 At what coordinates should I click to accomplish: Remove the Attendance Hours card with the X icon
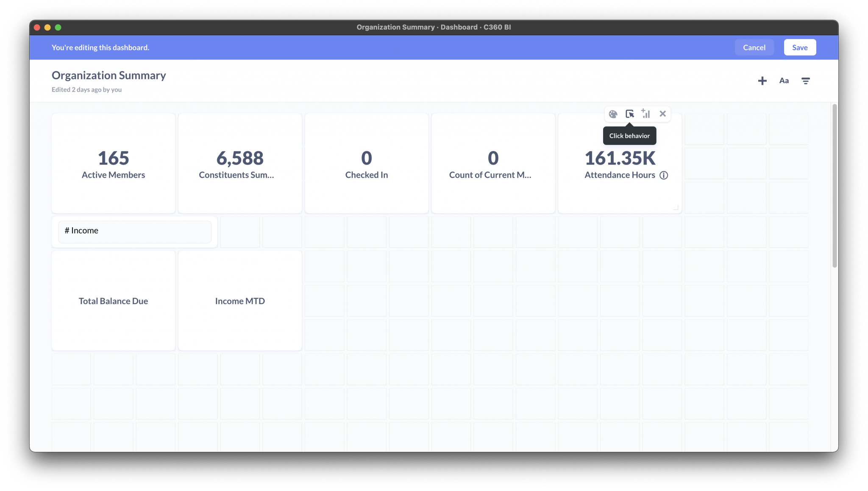pyautogui.click(x=662, y=114)
